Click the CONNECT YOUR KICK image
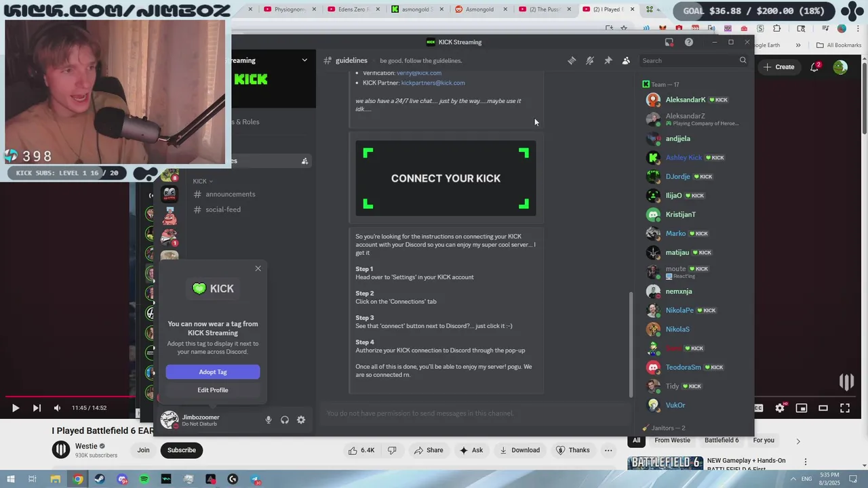This screenshot has height=488, width=868. click(x=446, y=178)
